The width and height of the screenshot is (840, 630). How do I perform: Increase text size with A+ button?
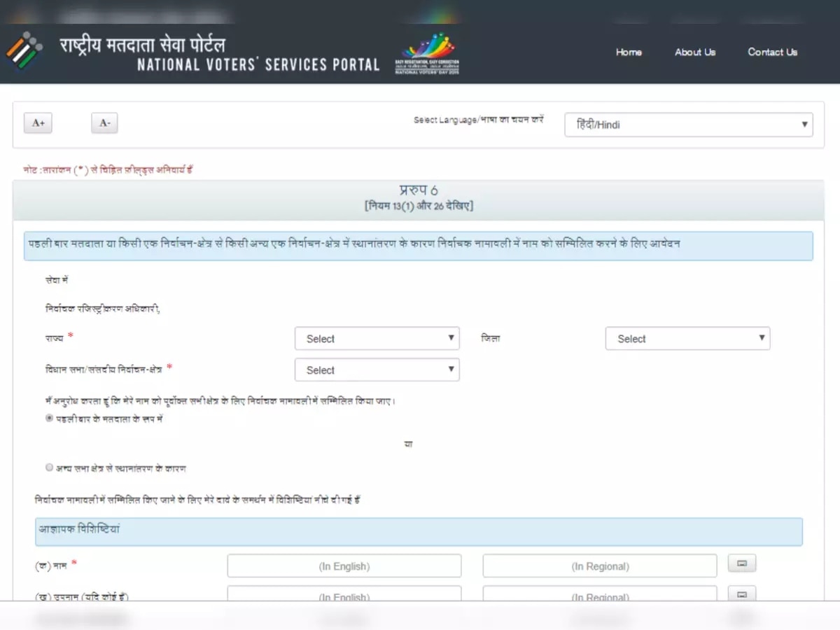click(x=37, y=122)
